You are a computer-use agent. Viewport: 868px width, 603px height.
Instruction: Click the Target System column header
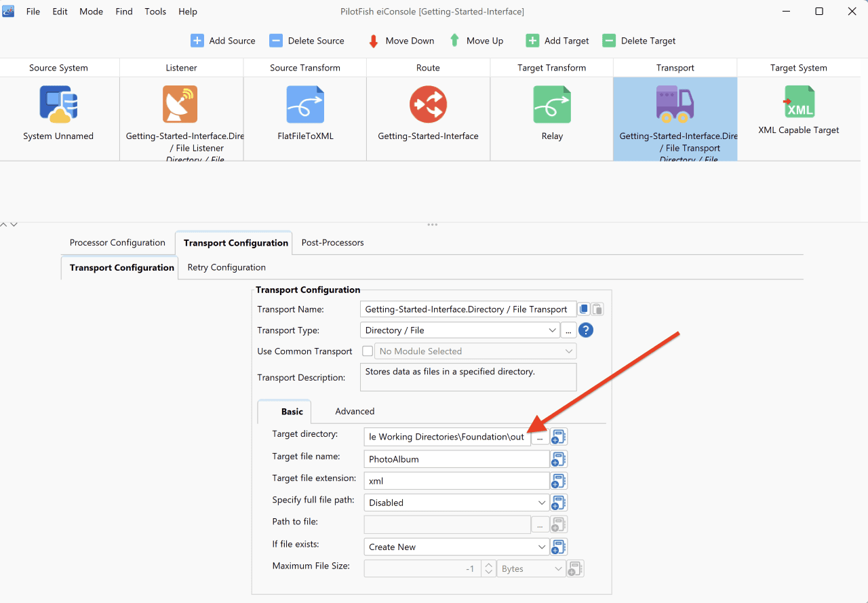tap(799, 68)
